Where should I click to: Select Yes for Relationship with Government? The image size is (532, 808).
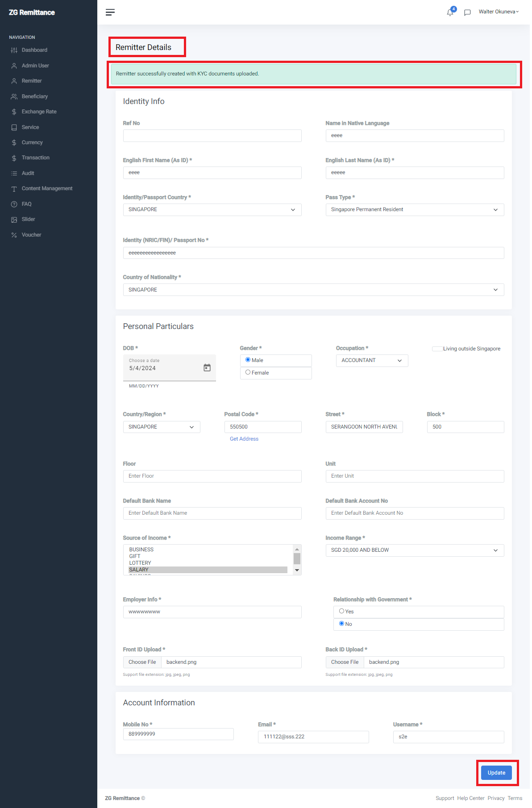point(341,611)
